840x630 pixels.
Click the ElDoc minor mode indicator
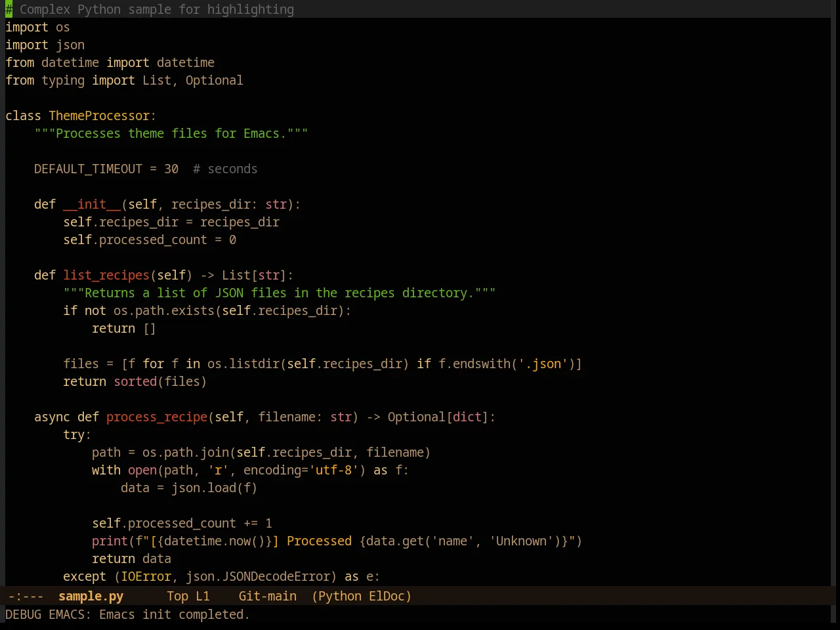point(387,596)
